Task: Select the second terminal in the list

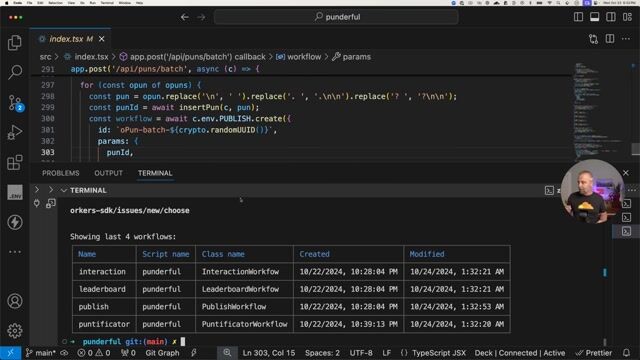Action: point(627,218)
